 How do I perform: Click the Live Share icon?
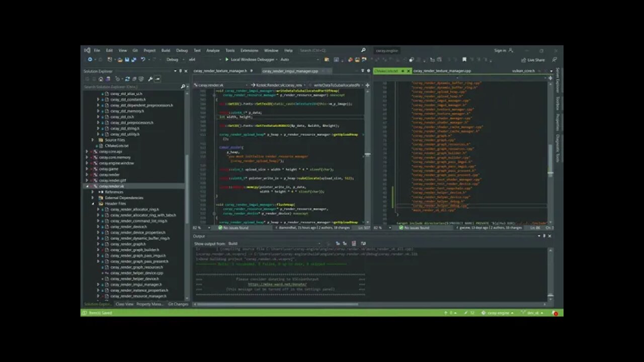click(524, 60)
